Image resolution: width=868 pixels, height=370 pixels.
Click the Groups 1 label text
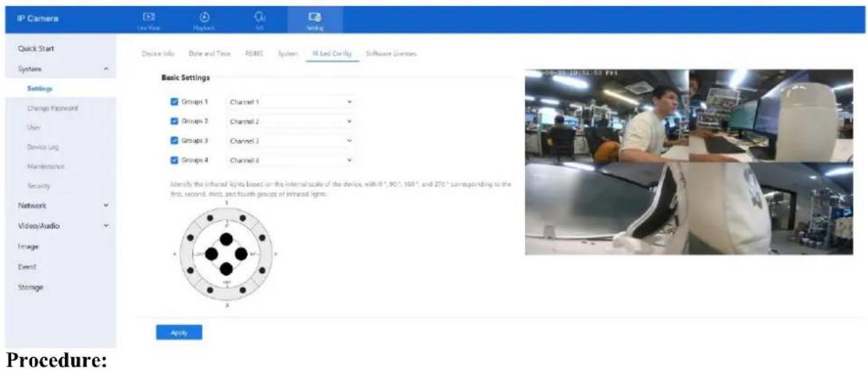(195, 102)
